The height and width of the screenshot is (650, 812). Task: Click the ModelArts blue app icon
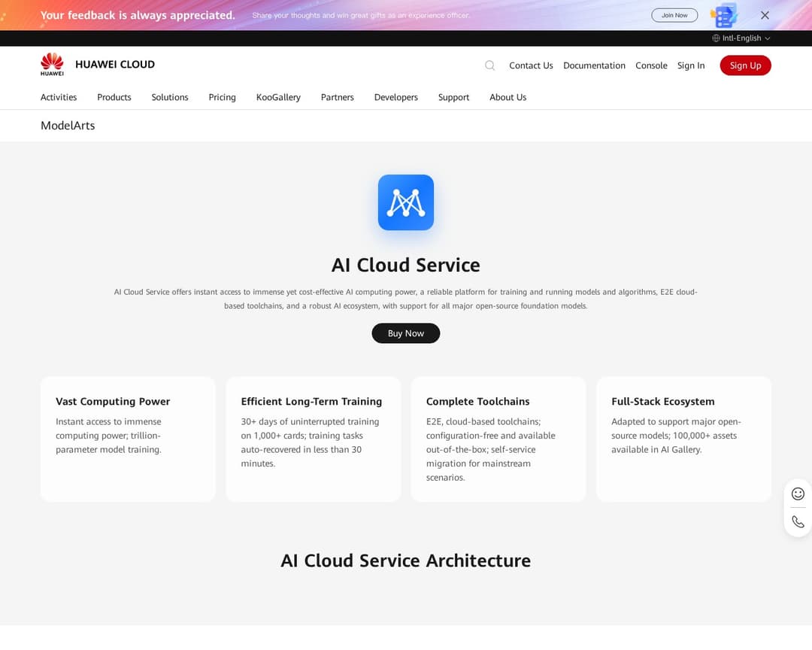pos(405,202)
